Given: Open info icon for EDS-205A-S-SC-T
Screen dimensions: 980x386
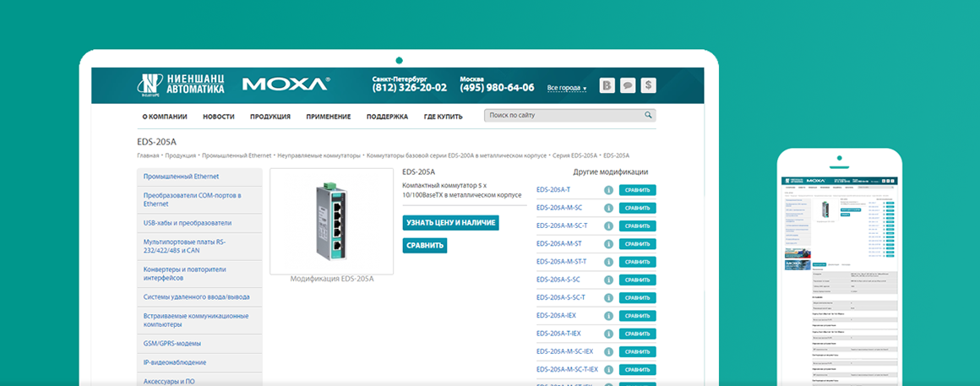Looking at the screenshot, I should pos(608,298).
